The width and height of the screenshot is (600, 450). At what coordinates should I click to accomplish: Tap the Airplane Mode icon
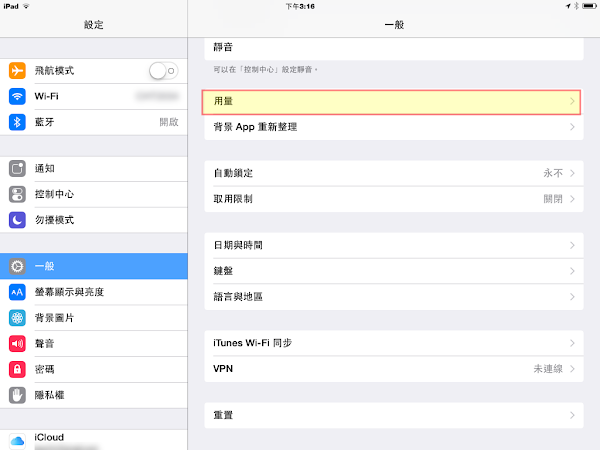[x=17, y=71]
